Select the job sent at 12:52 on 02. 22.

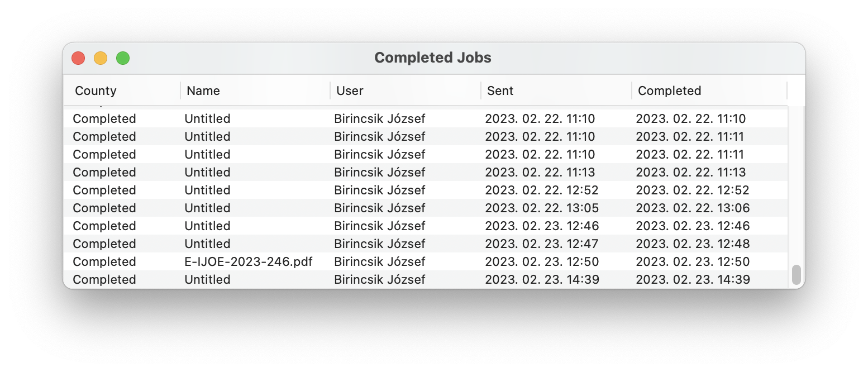[x=541, y=190]
